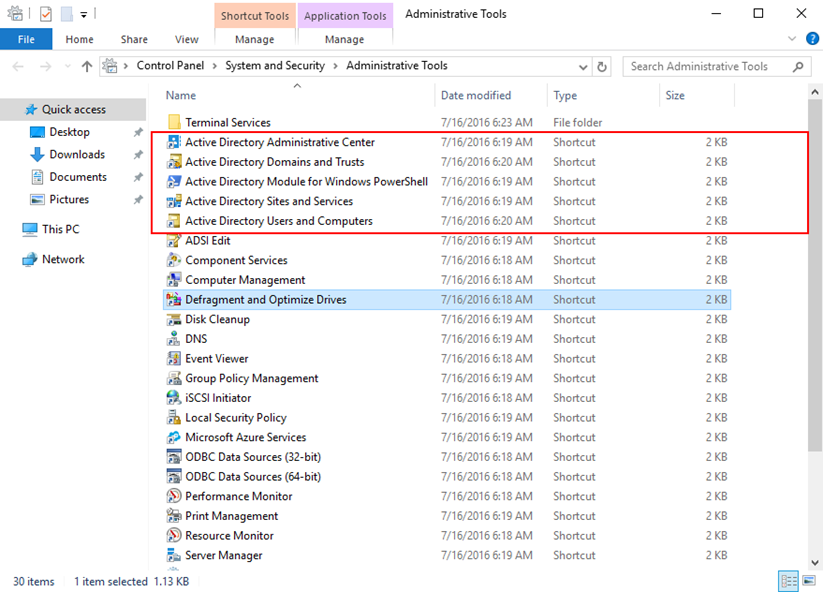Select the ADSI Edit shortcut icon

click(x=174, y=241)
